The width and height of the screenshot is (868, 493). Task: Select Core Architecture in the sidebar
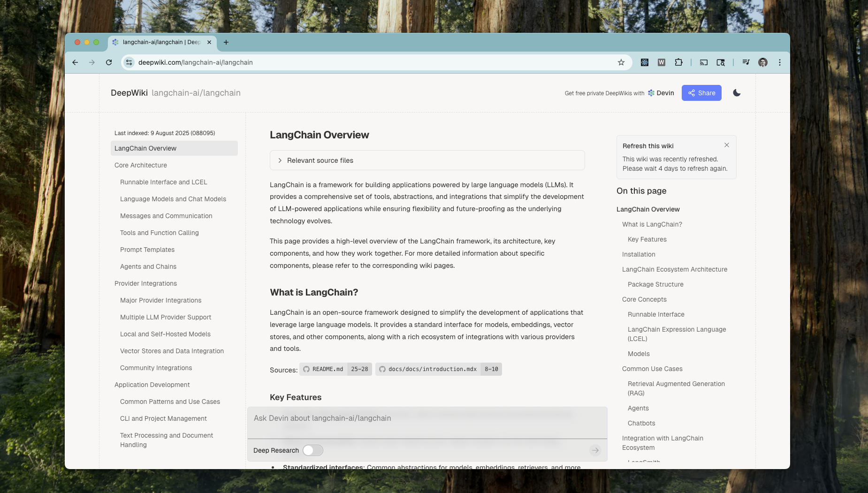click(140, 165)
